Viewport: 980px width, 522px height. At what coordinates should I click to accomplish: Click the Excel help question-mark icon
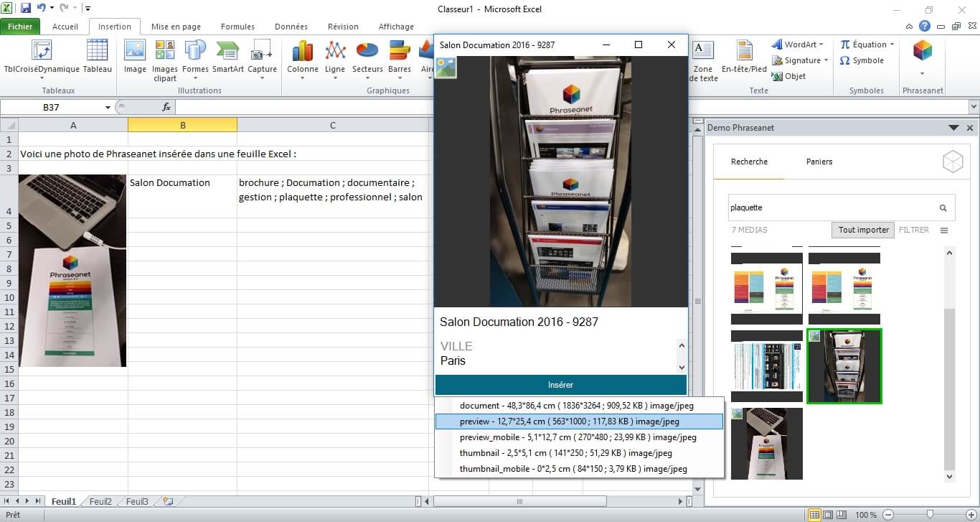coord(925,27)
